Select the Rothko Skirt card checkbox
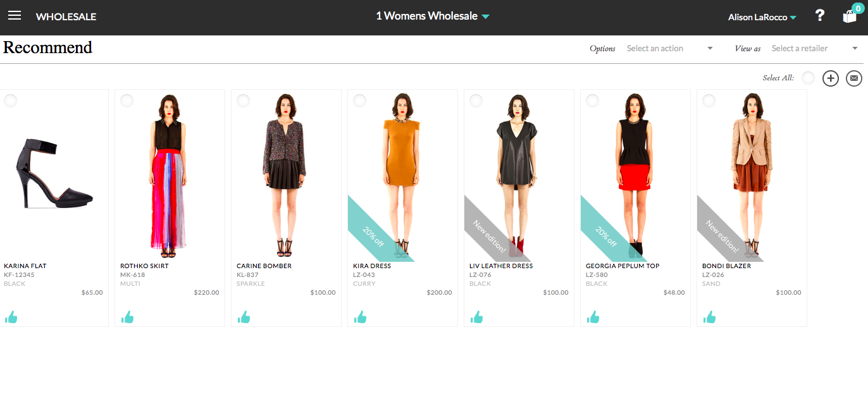Viewport: 868px width, 394px height. (127, 101)
